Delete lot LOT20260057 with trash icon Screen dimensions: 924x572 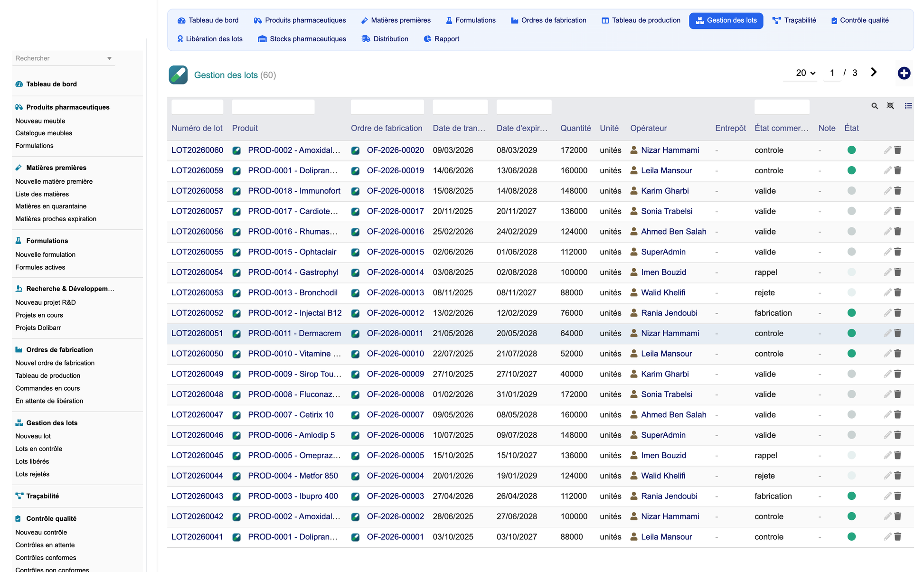pyautogui.click(x=897, y=211)
